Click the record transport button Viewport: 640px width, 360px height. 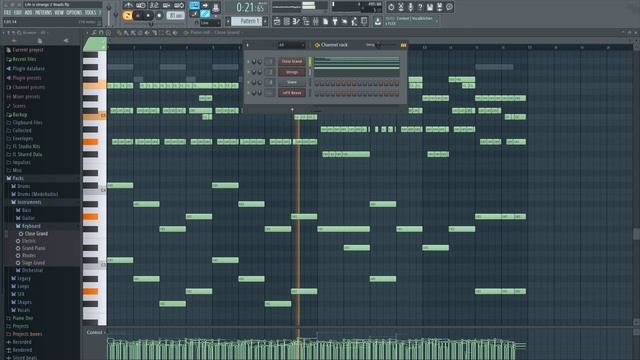pyautogui.click(x=160, y=16)
